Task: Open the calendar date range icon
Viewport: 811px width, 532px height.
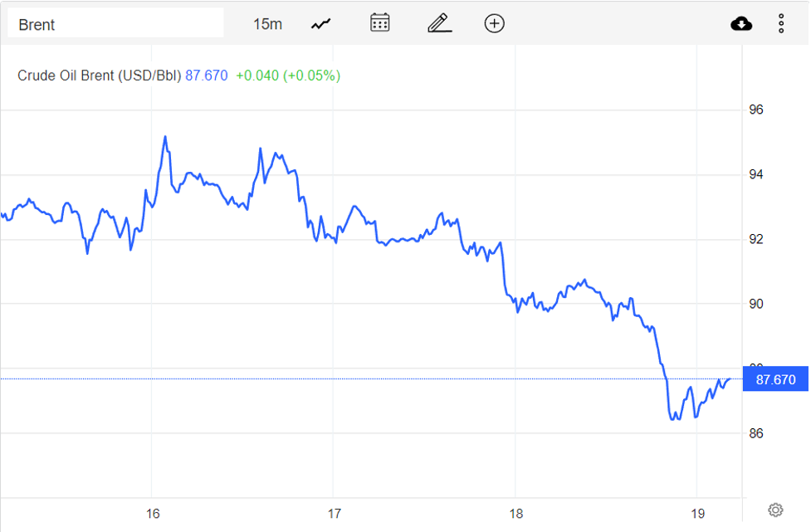Action: (380, 23)
